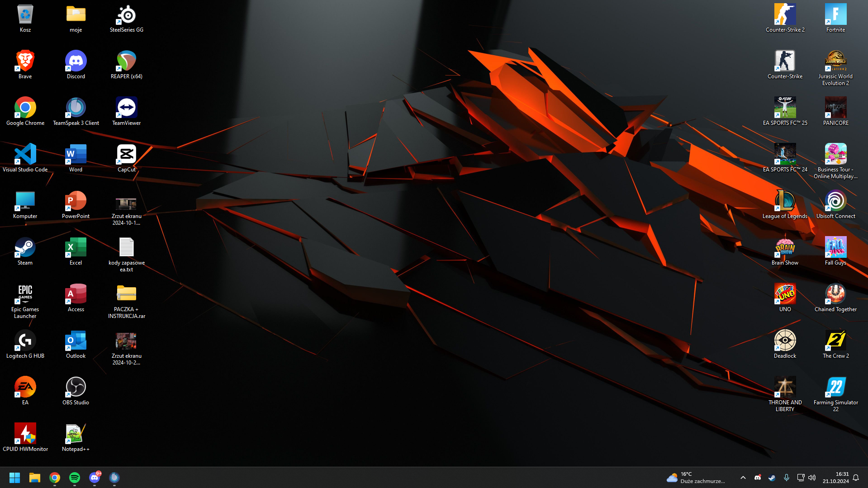Open Google Chrome from the taskbar
This screenshot has height=488, width=868.
click(55, 478)
